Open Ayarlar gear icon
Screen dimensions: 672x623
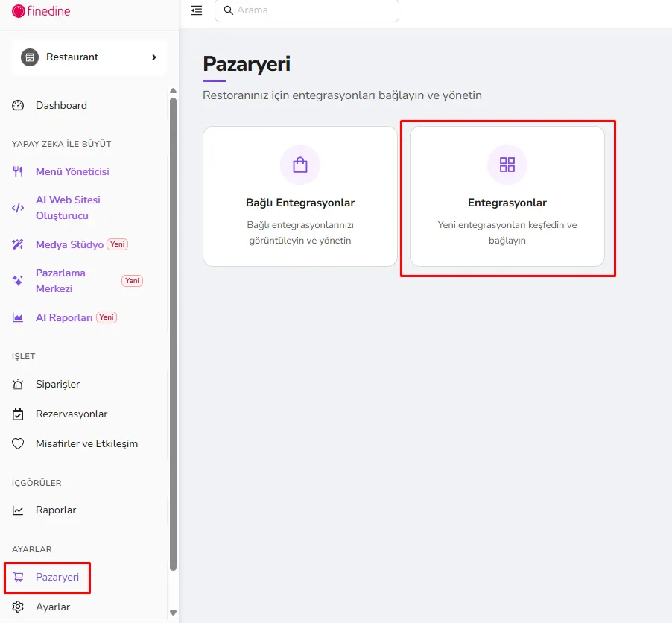point(18,607)
